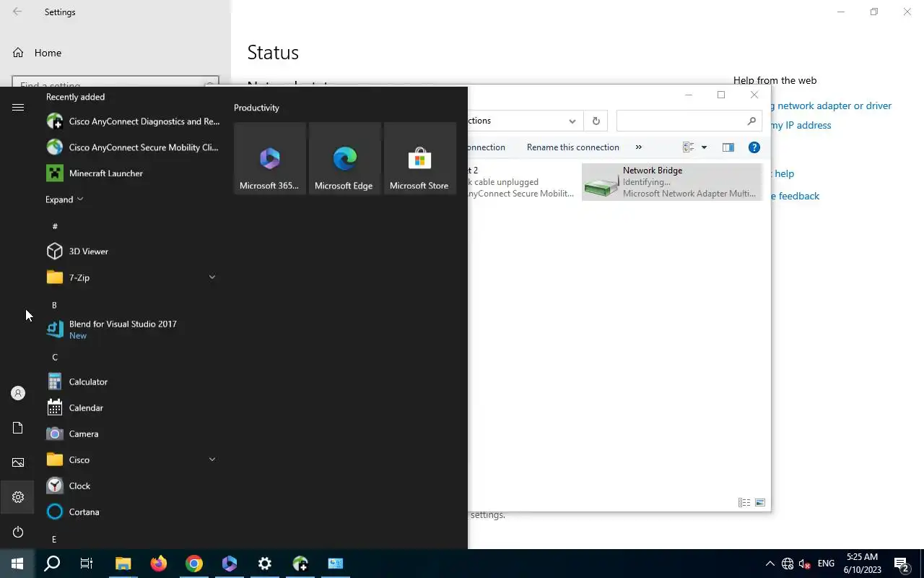Open Microsoft Edge tile
This screenshot has height=578, width=924.
click(345, 158)
